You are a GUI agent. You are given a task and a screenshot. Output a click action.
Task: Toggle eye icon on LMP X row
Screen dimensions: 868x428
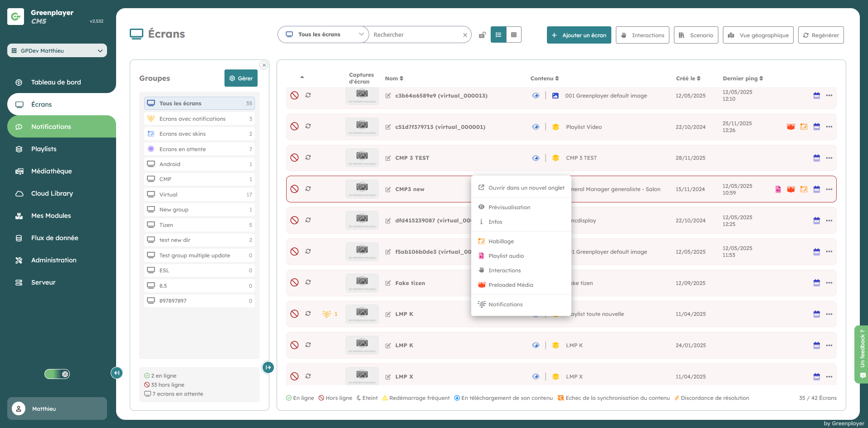(536, 377)
